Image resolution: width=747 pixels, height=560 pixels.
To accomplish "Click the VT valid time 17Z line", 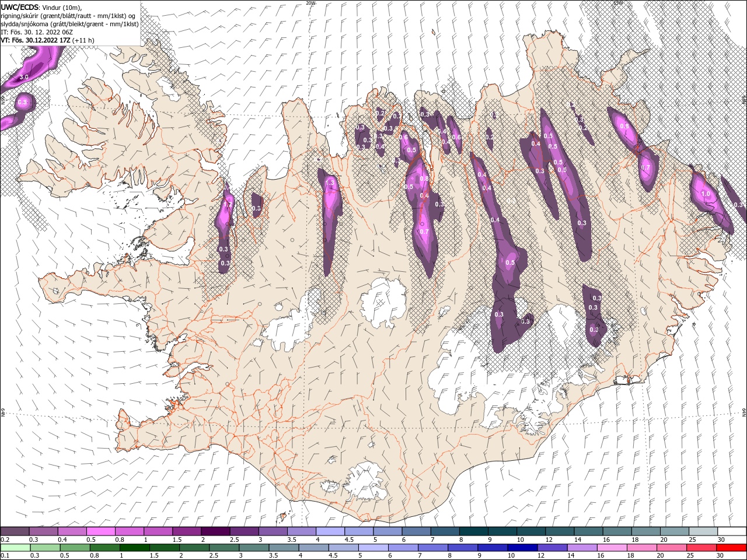I will coord(47,40).
